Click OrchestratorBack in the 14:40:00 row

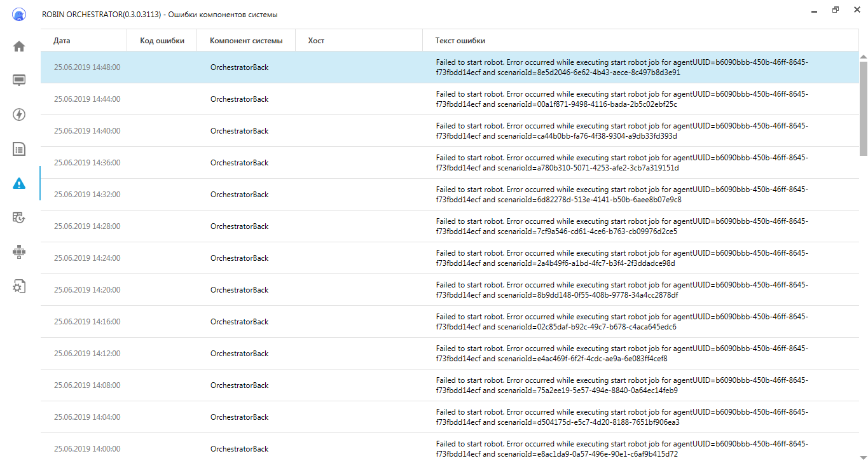click(240, 131)
